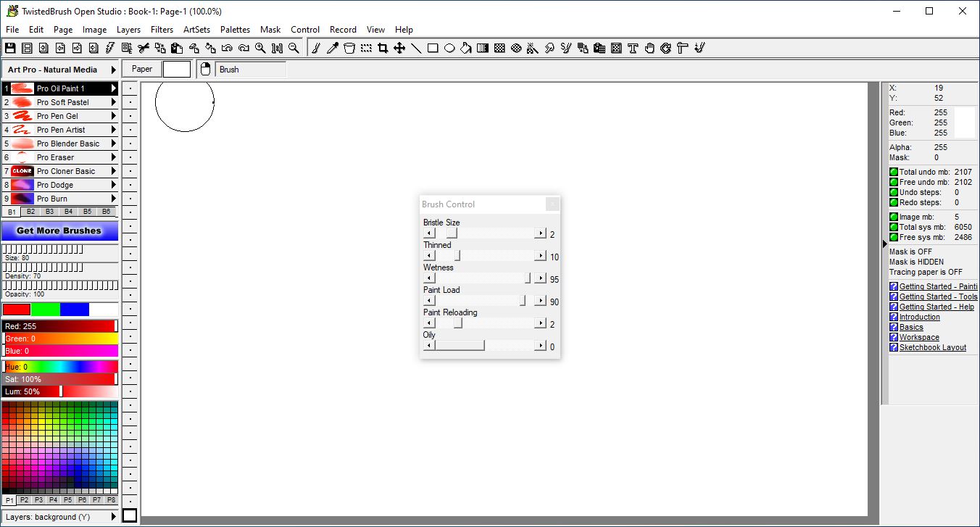Click the Redo curved arrow icon
This screenshot has width=980, height=527.
(x=244, y=48)
